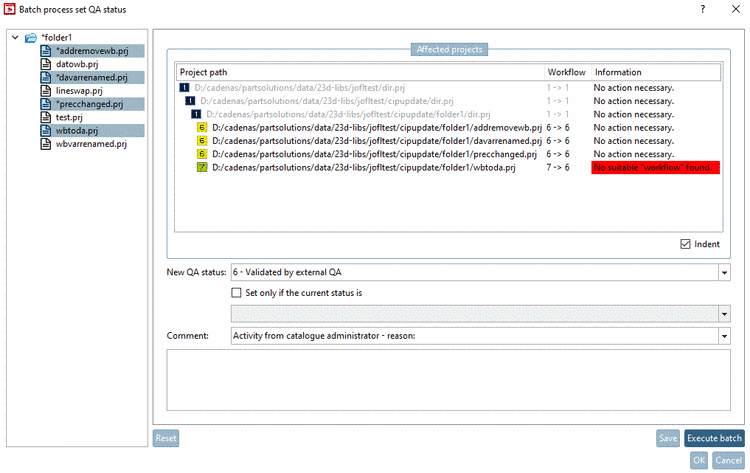Screen dimensions: 750x473
Task: Click status 1 icon of jofltest/dir.prj row
Action: (x=184, y=88)
